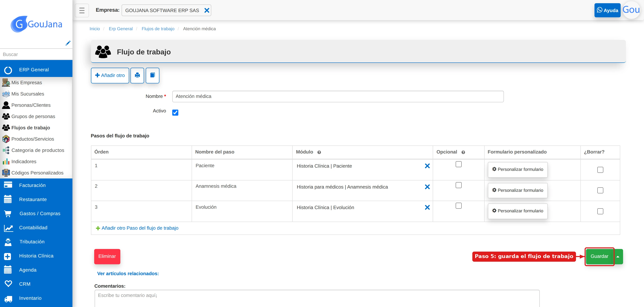Image resolution: width=644 pixels, height=307 pixels.
Task: Expand the Tributación module
Action: pos(36,242)
